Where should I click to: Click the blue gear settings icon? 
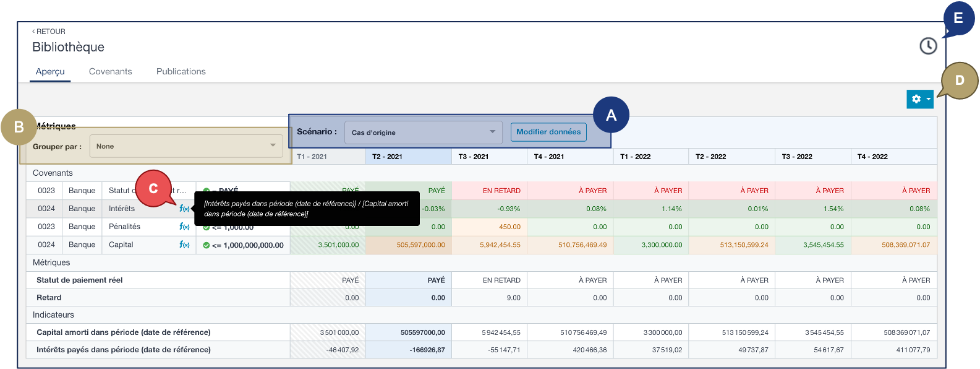916,99
